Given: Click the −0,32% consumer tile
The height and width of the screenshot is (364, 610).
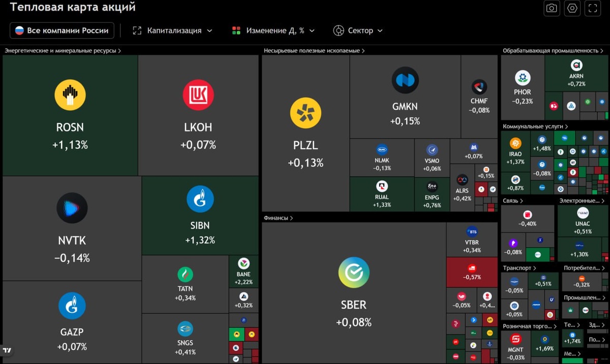Looking at the screenshot, I should pyautogui.click(x=582, y=281).
